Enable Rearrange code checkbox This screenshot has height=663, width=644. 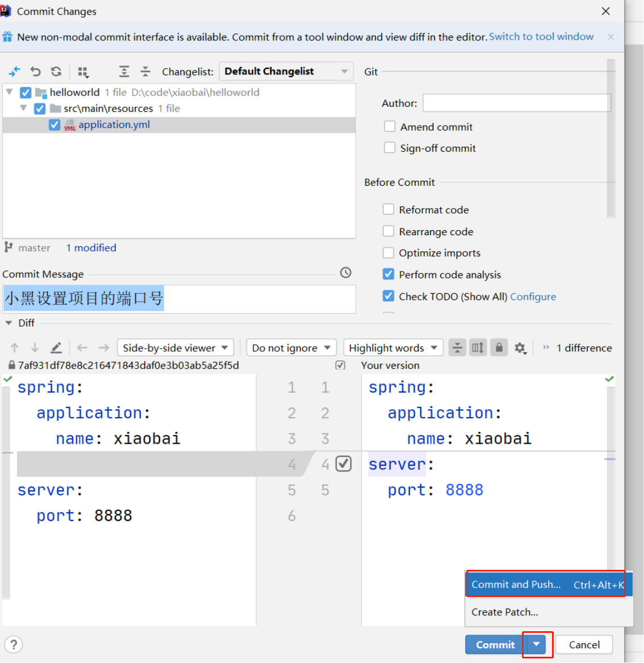tap(388, 231)
